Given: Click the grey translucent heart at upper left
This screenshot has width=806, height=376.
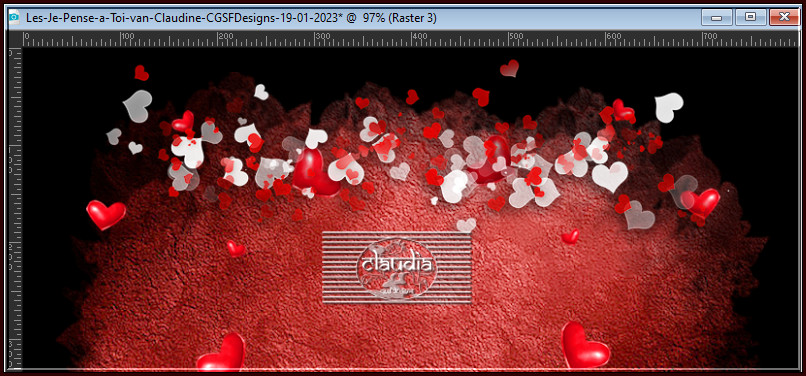Looking at the screenshot, I should click(137, 105).
